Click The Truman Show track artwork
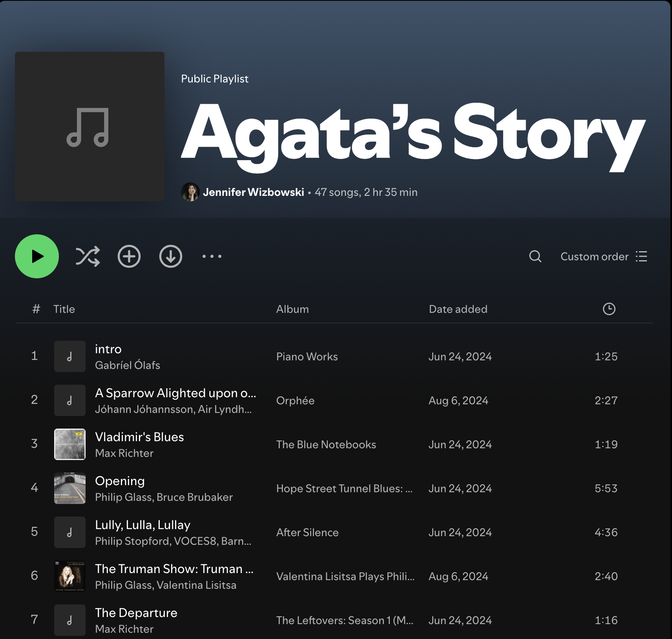 [70, 576]
